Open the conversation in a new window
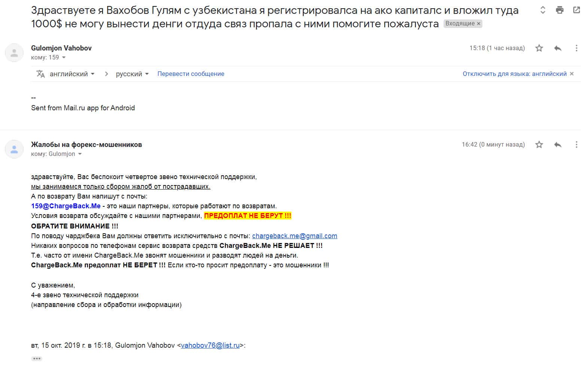Viewport: 588px width, 378px height. tap(576, 10)
